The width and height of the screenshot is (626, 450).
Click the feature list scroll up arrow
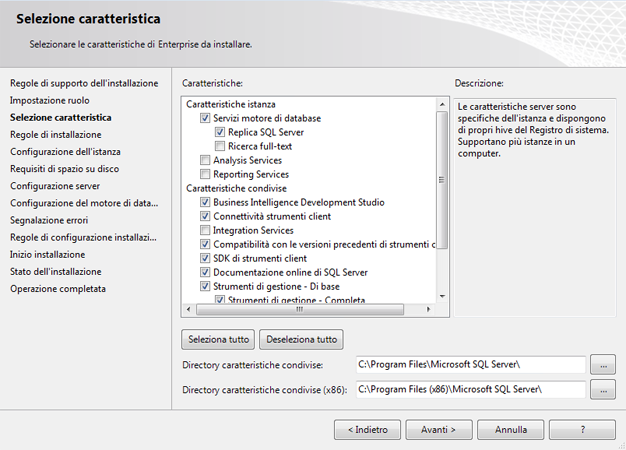click(x=442, y=105)
